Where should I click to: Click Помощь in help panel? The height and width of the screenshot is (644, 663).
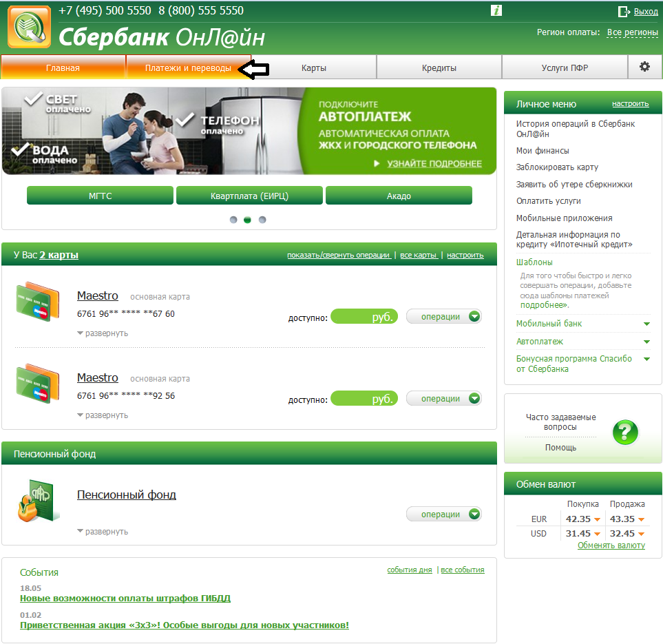tap(560, 448)
